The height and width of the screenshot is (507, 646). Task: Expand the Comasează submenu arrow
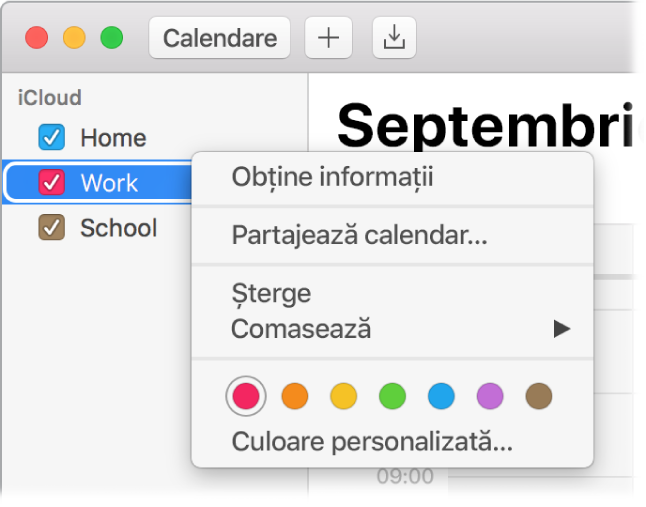click(x=562, y=329)
